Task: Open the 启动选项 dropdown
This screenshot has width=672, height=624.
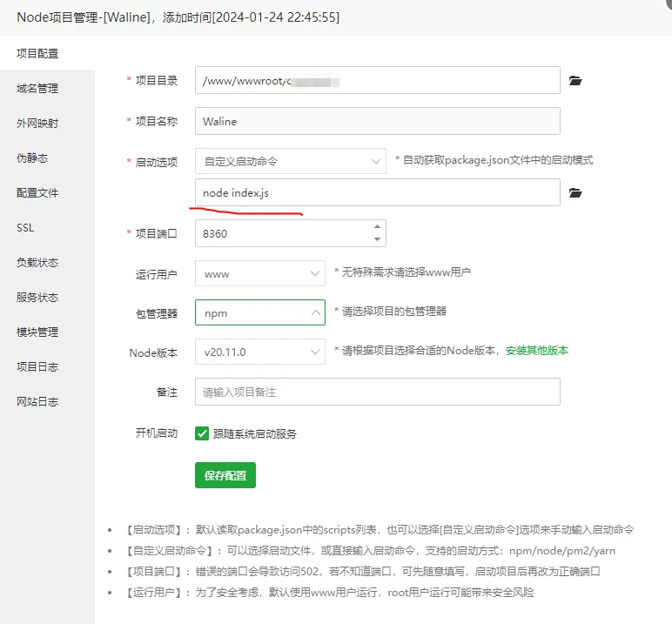Action: point(290,161)
